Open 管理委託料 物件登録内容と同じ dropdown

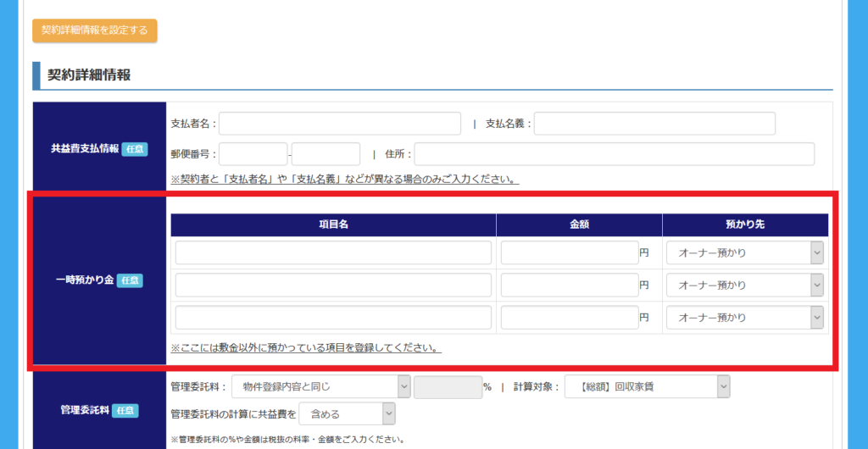click(321, 387)
